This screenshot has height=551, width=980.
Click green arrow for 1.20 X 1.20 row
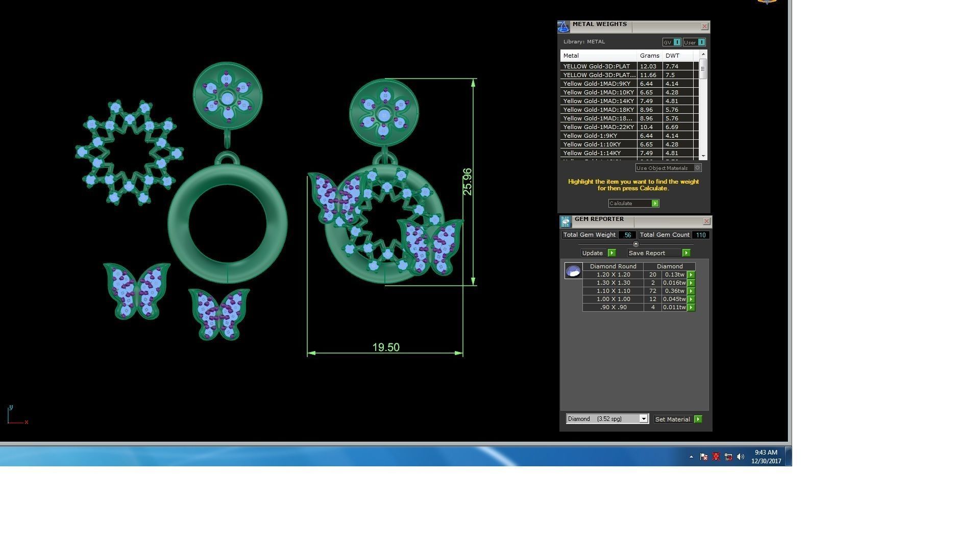tap(691, 274)
